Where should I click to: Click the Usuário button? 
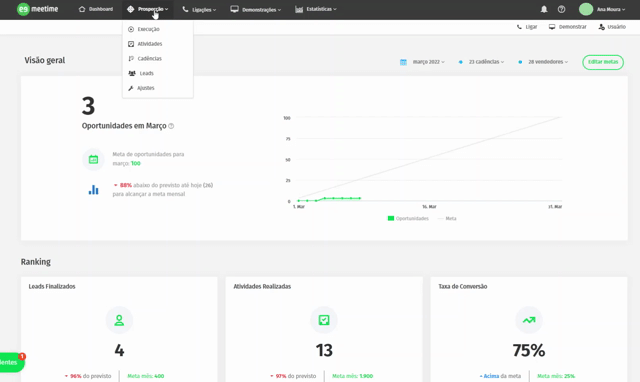pos(612,27)
